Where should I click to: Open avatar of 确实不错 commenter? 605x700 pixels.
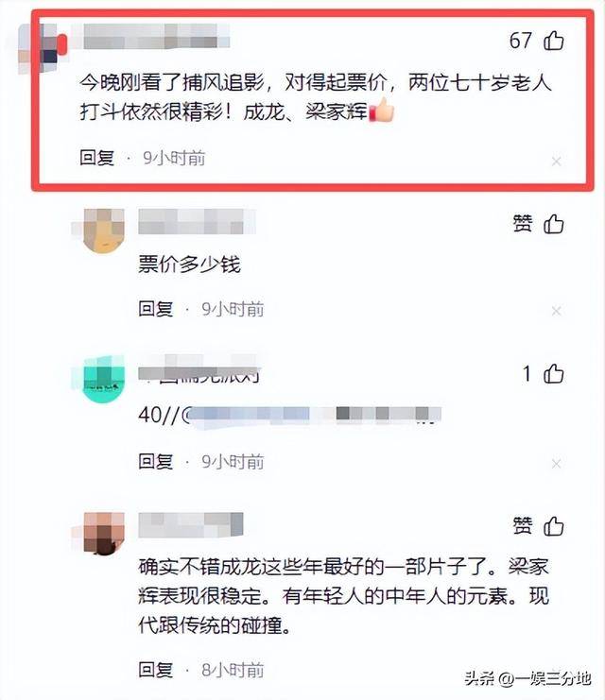(x=104, y=533)
